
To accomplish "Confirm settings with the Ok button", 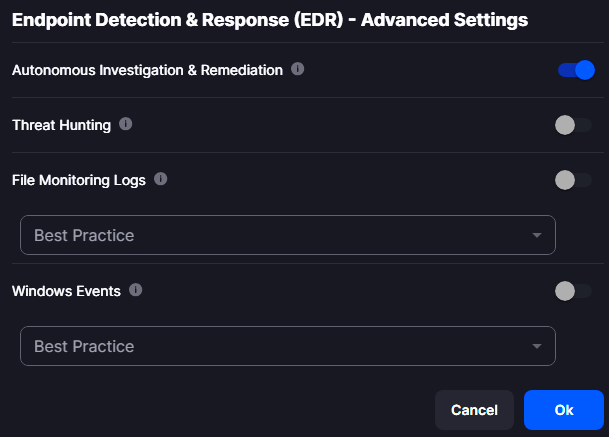I will pos(563,410).
